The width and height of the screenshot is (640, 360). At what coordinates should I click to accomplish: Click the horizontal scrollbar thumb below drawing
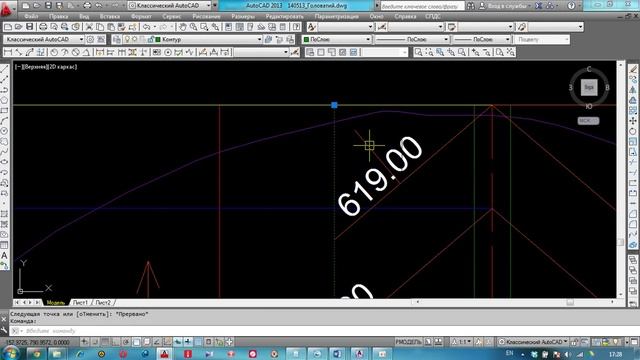pyautogui.click(x=570, y=302)
